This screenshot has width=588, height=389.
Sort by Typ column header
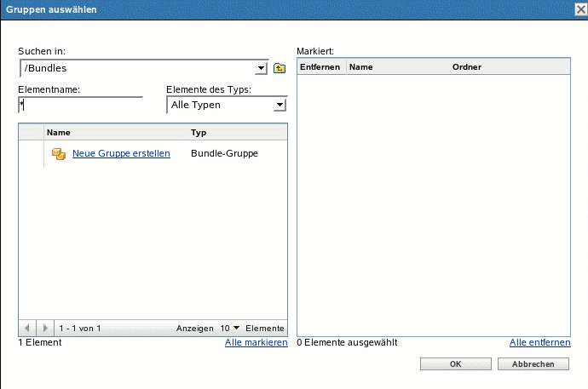199,133
